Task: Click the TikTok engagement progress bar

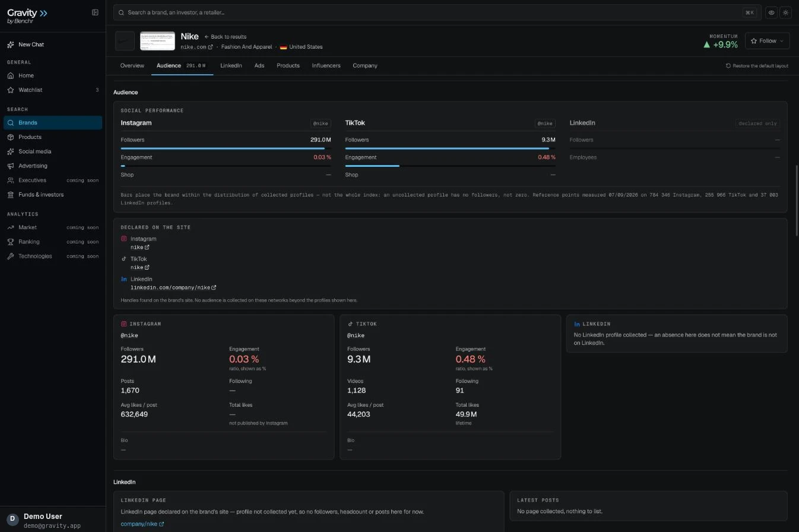Action: (450, 166)
